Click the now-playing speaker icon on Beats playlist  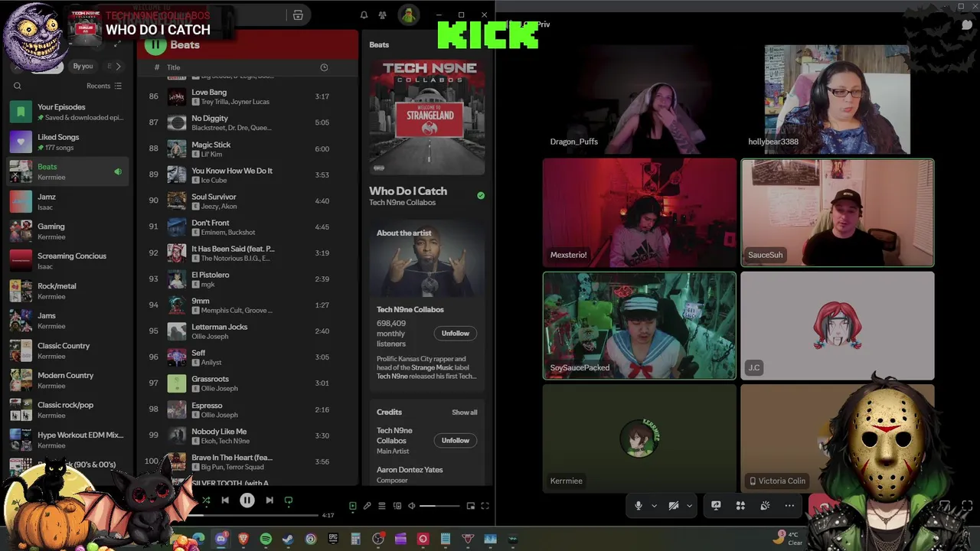pyautogui.click(x=118, y=172)
